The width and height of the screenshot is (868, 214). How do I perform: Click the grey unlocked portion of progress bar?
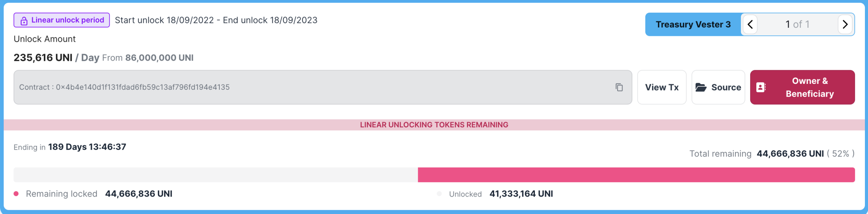pyautogui.click(x=216, y=175)
